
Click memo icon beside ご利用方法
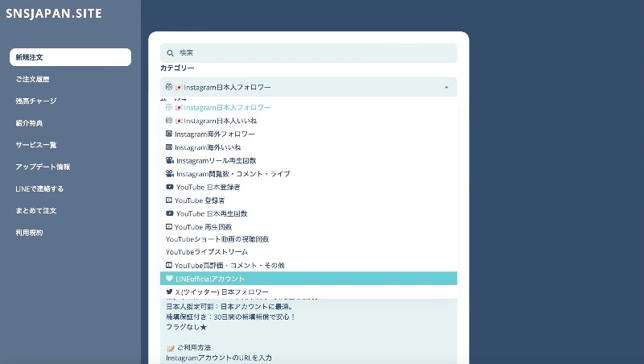point(171,348)
